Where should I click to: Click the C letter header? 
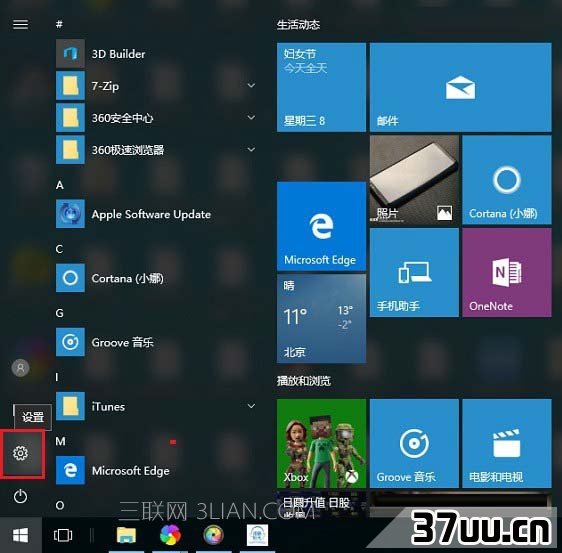59,249
